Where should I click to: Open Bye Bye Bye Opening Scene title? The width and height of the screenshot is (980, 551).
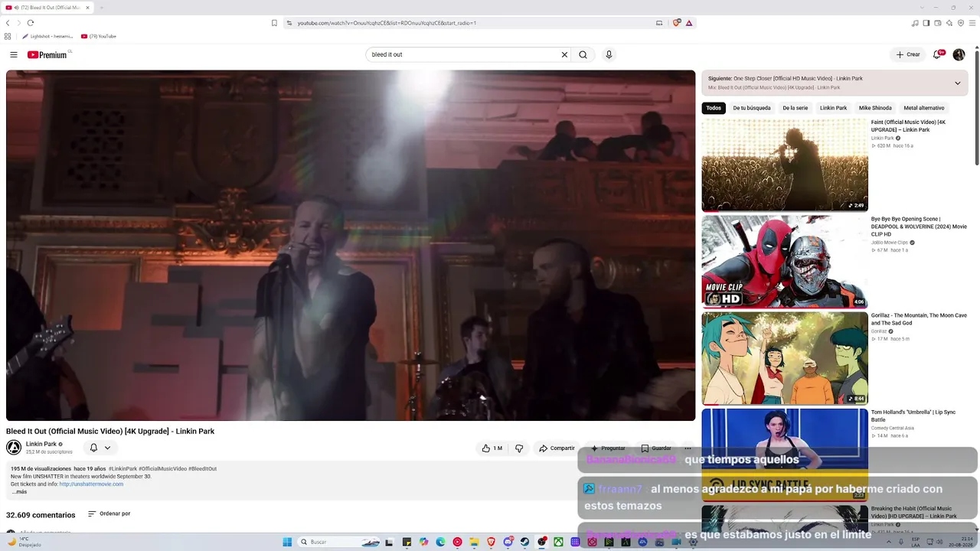[919, 227]
